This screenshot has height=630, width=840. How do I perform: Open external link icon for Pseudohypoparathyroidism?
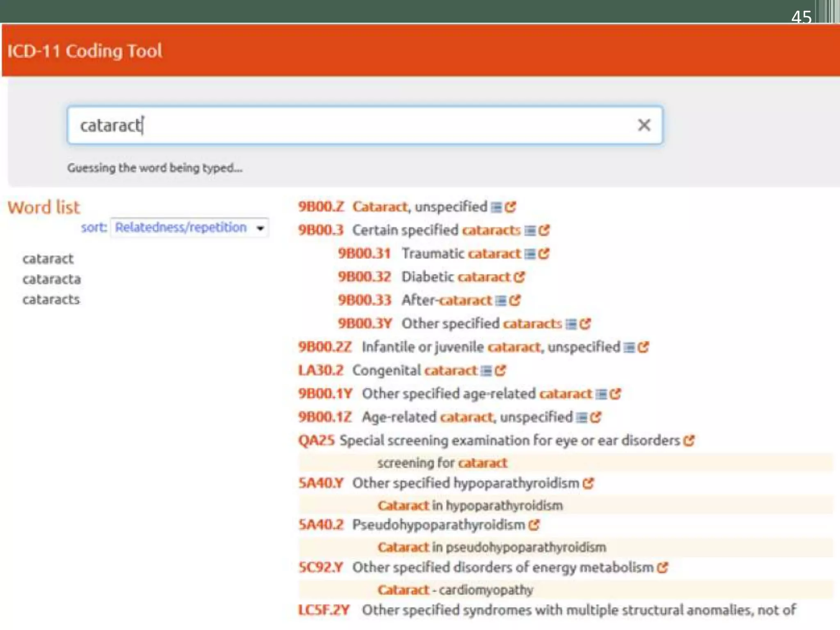tap(534, 525)
